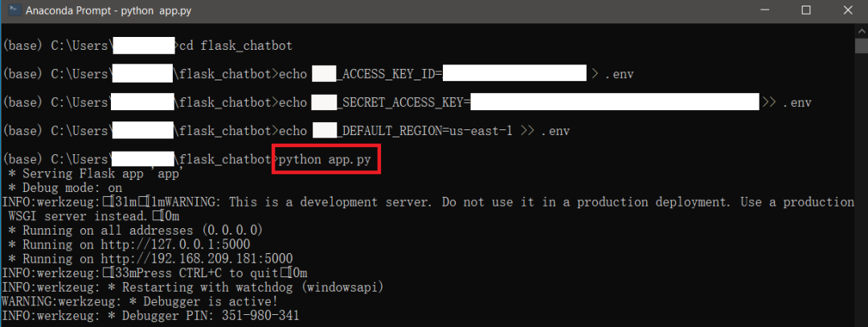
Task: Click the '_DEFAULT_REGION=us-east-1' text
Action: pos(428,131)
